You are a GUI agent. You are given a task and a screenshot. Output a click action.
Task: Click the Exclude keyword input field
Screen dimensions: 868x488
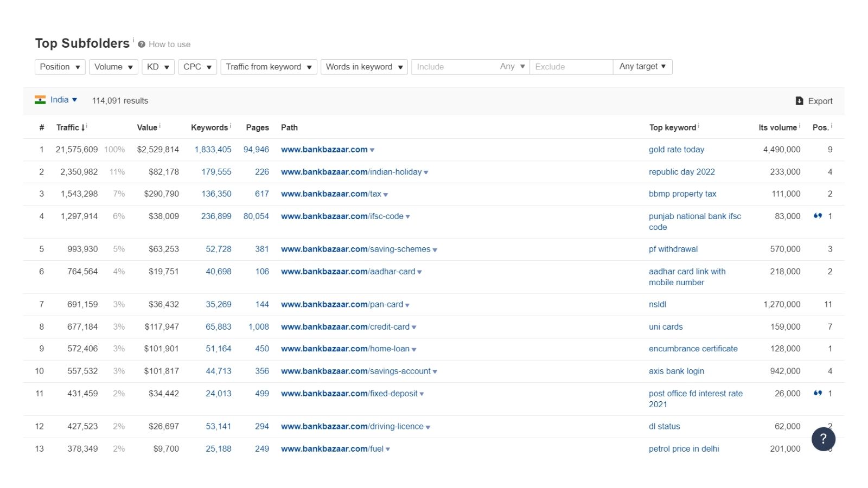(x=571, y=67)
